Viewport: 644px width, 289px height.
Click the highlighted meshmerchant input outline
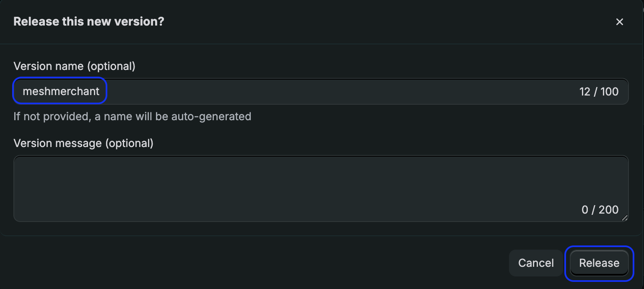60,91
